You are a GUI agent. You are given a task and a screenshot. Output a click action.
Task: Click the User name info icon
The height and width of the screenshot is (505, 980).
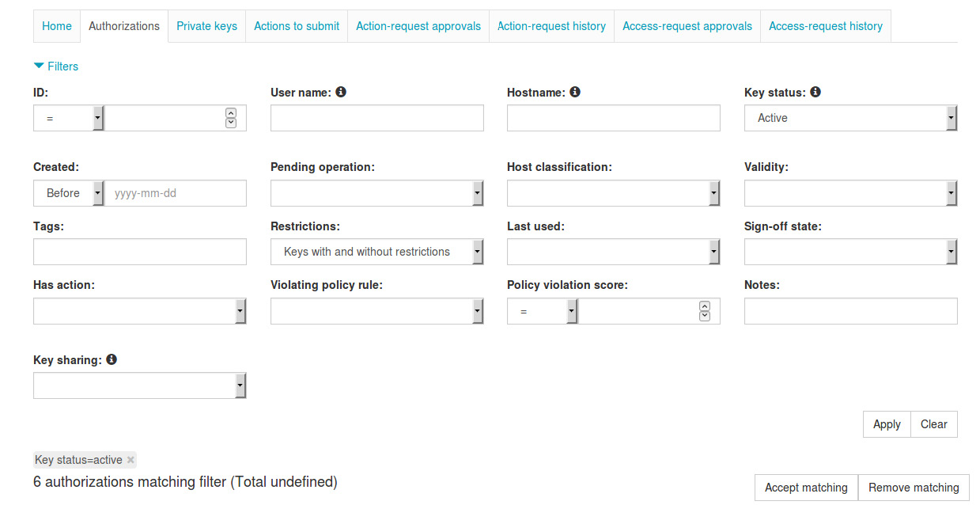[x=341, y=92]
